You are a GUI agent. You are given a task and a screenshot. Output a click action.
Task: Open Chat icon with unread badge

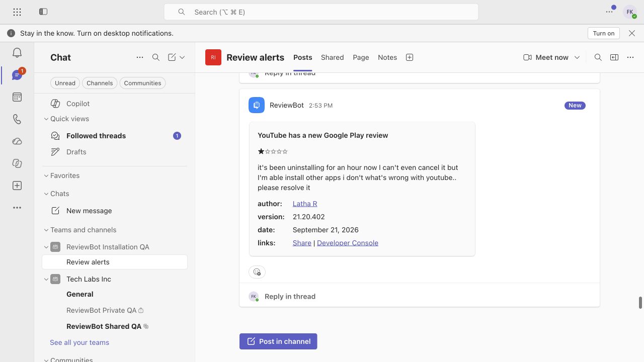17,75
